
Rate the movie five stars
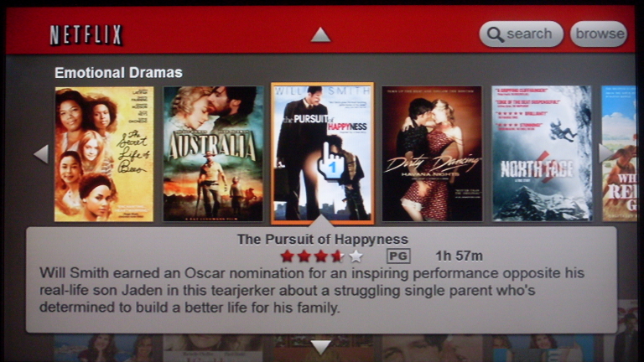[356, 256]
